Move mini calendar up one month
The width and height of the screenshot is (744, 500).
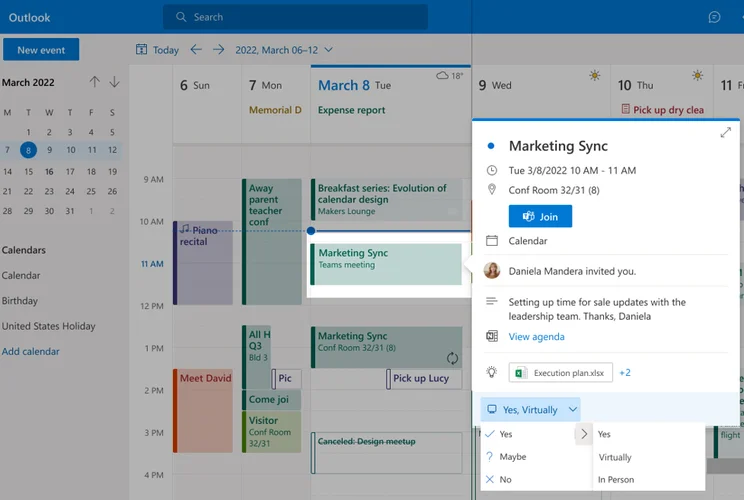pyautogui.click(x=94, y=82)
